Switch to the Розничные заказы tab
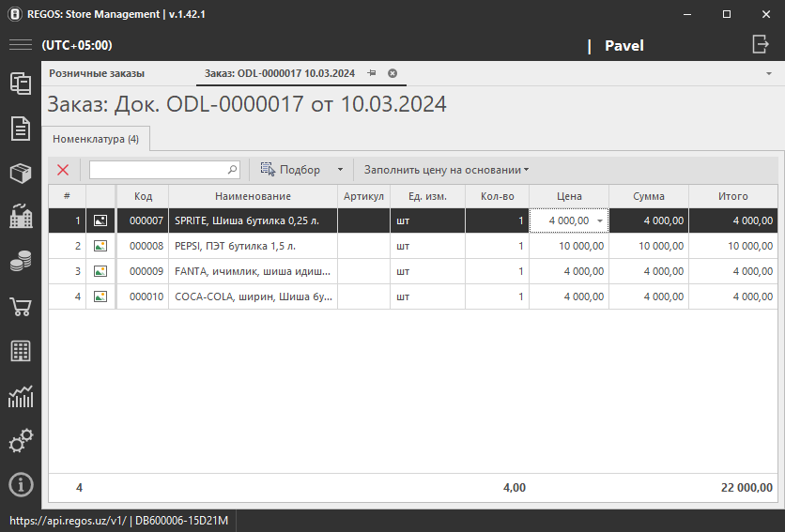The width and height of the screenshot is (785, 532). [x=97, y=73]
